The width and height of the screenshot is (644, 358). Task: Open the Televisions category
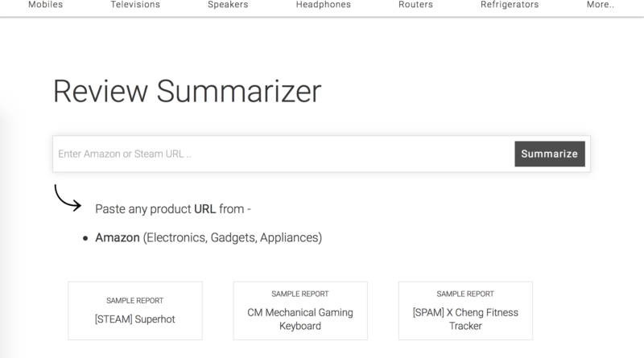tap(135, 5)
